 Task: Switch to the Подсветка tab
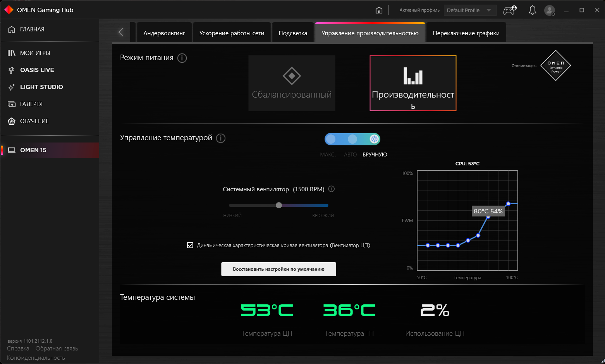(293, 33)
